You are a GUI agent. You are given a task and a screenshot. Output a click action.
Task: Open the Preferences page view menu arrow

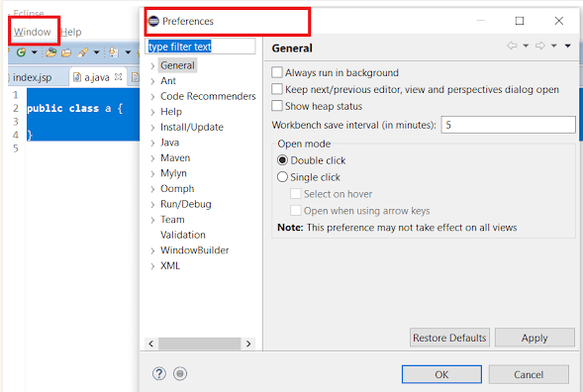(x=568, y=46)
